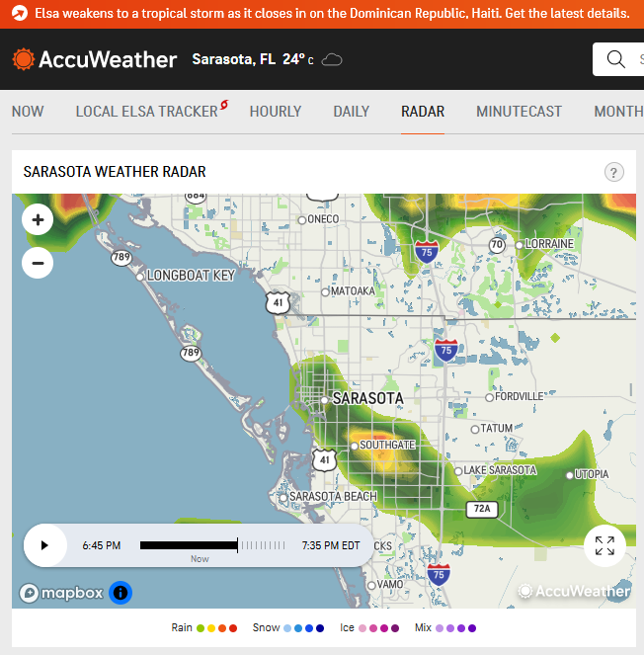The width and height of the screenshot is (644, 655).
Task: Open the Elsa tropical storm alert banner
Action: tap(322, 14)
